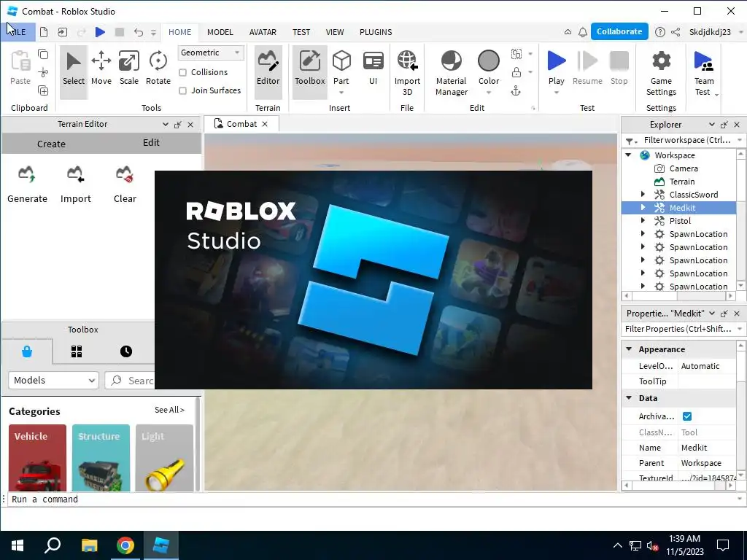Open the UI insert button

pyautogui.click(x=373, y=68)
